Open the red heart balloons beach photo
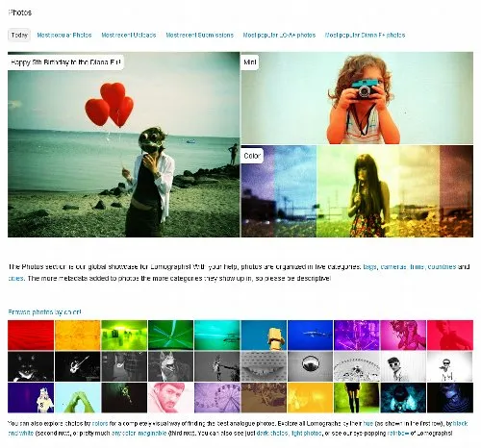Screen dimensions: 481x448 [124, 144]
